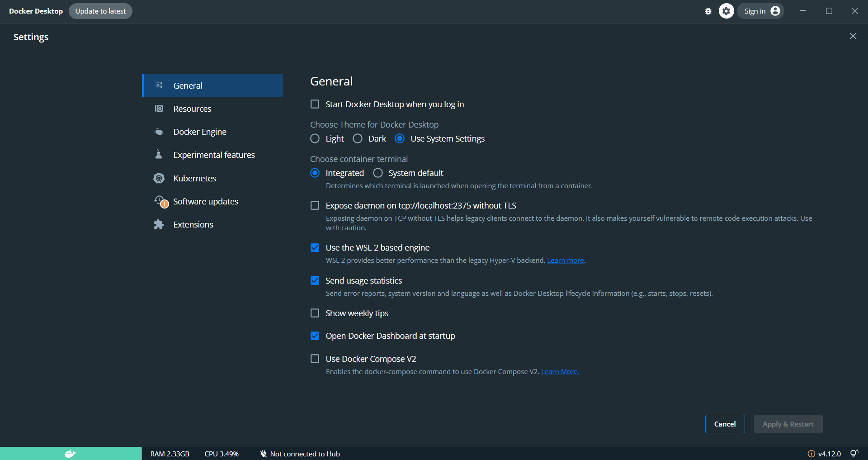This screenshot has width=868, height=460.
Task: Click the Sign in button
Action: [x=761, y=11]
